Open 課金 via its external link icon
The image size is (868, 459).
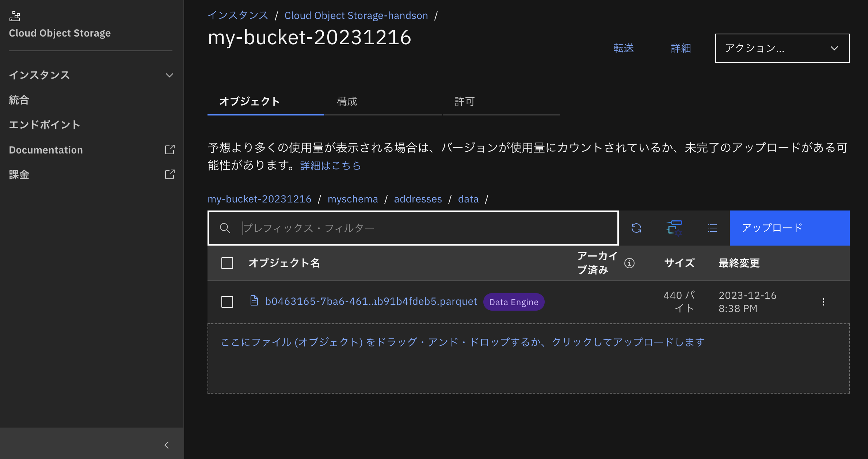click(170, 175)
